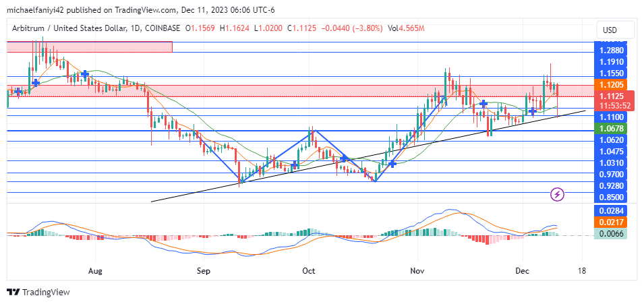Image resolution: width=644 pixels, height=304 pixels.
Task: Click the small red rectangle zone at top left
Action: coord(90,47)
